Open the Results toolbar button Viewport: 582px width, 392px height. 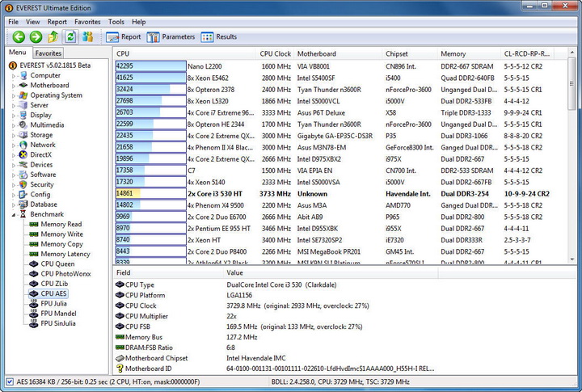218,36
